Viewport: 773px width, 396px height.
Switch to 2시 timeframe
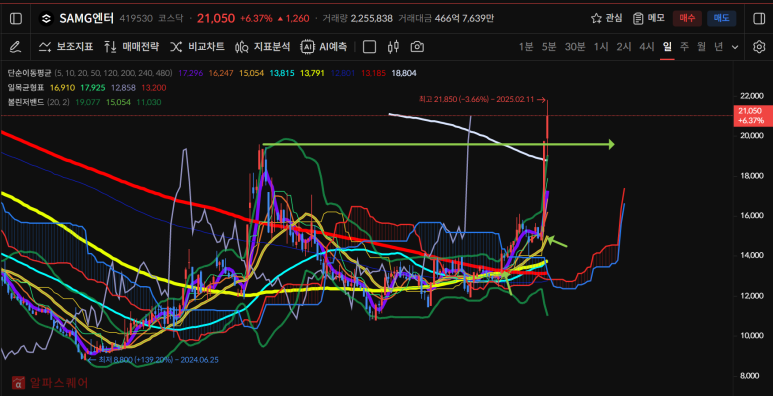click(x=624, y=47)
